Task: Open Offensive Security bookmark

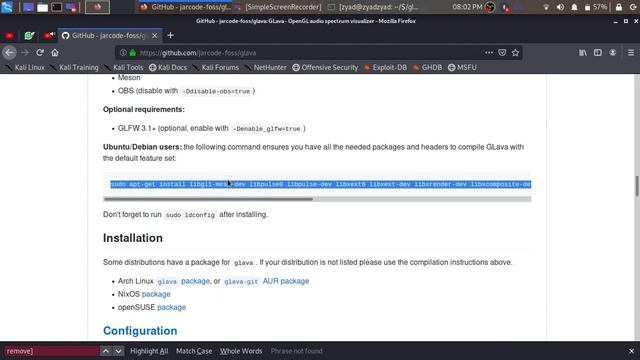Action: tap(325, 67)
